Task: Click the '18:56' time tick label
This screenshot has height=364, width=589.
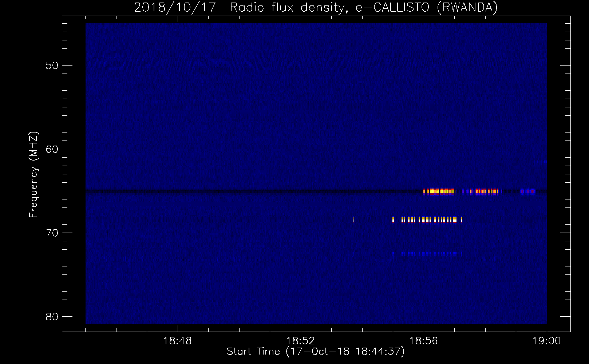Action: pos(423,341)
